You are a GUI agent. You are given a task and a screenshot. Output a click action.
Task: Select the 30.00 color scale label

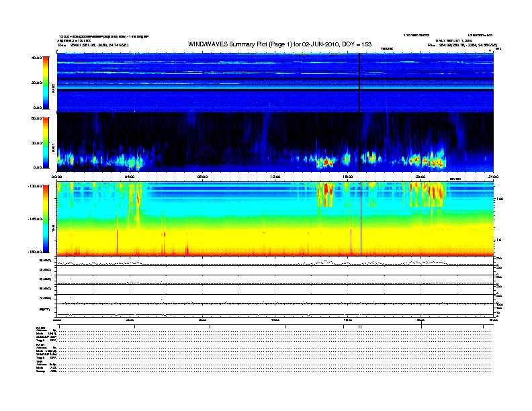(x=36, y=143)
